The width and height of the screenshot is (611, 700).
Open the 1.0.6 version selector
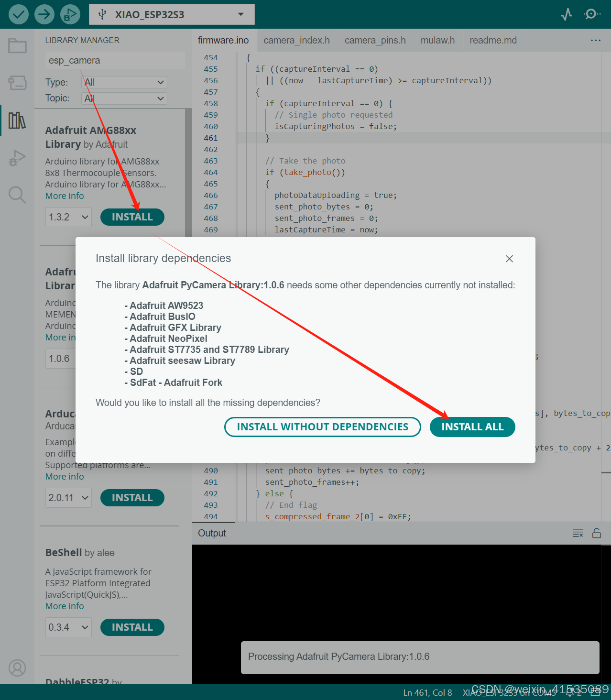coord(61,359)
